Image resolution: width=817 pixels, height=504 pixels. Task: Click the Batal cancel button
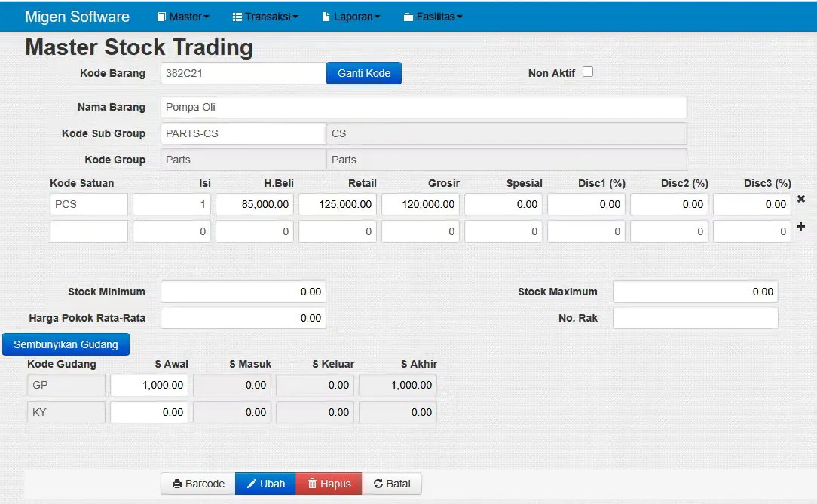(x=392, y=484)
